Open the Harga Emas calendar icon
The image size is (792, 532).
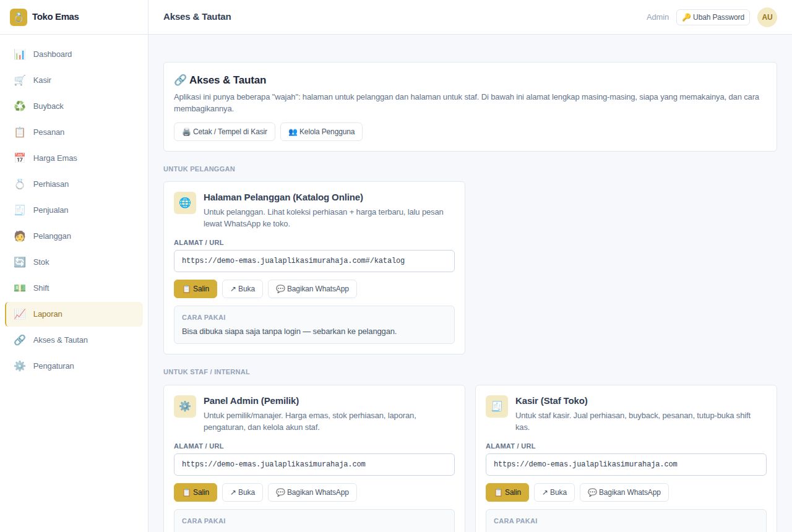20,158
